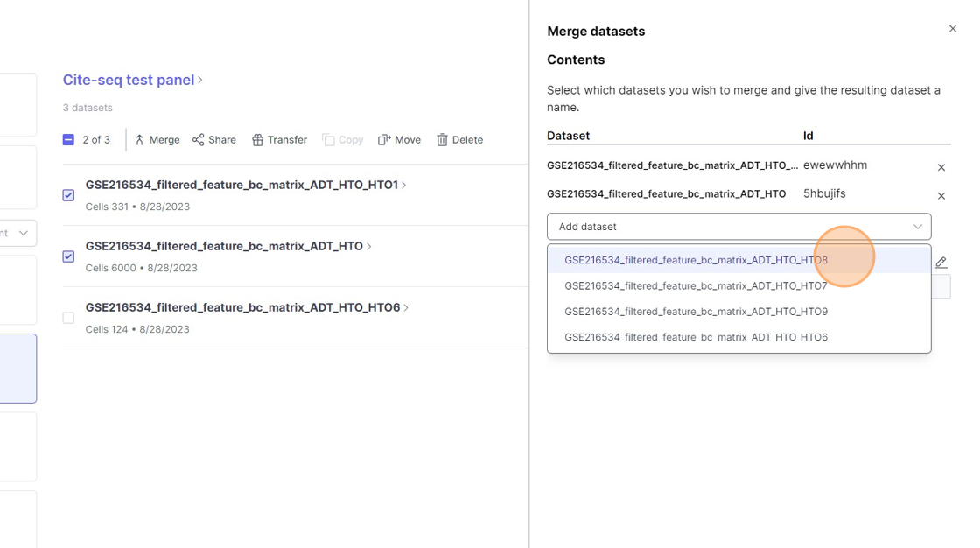Image resolution: width=980 pixels, height=548 pixels.
Task: Choose HTO7 dataset option in dropdown
Action: point(696,285)
